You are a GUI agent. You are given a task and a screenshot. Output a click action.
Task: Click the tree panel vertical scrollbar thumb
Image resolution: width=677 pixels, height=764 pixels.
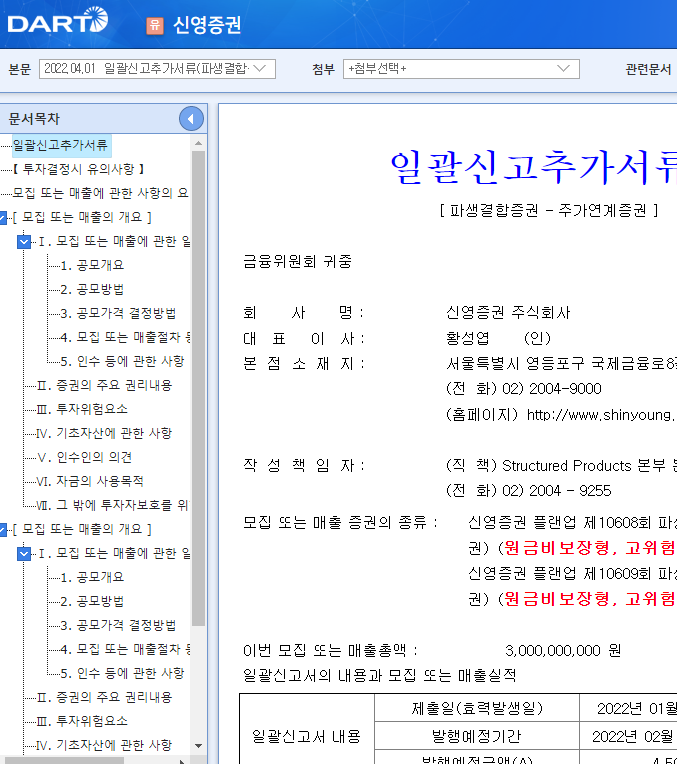198,388
